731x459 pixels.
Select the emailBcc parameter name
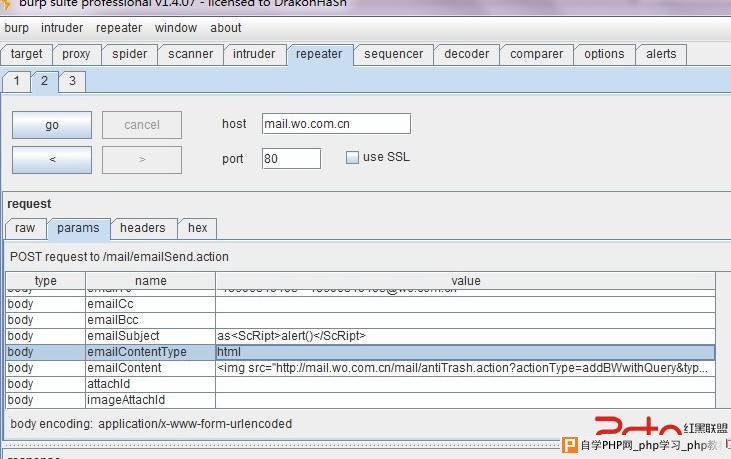pos(151,320)
